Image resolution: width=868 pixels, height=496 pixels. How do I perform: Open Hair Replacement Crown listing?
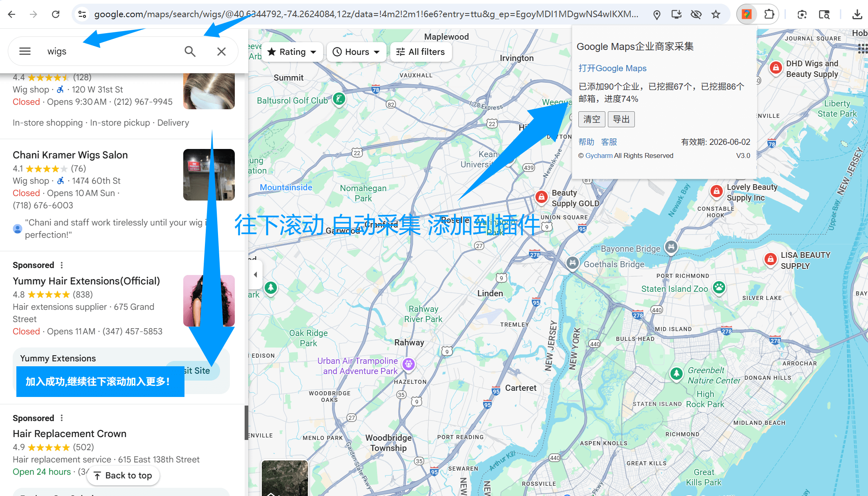70,434
